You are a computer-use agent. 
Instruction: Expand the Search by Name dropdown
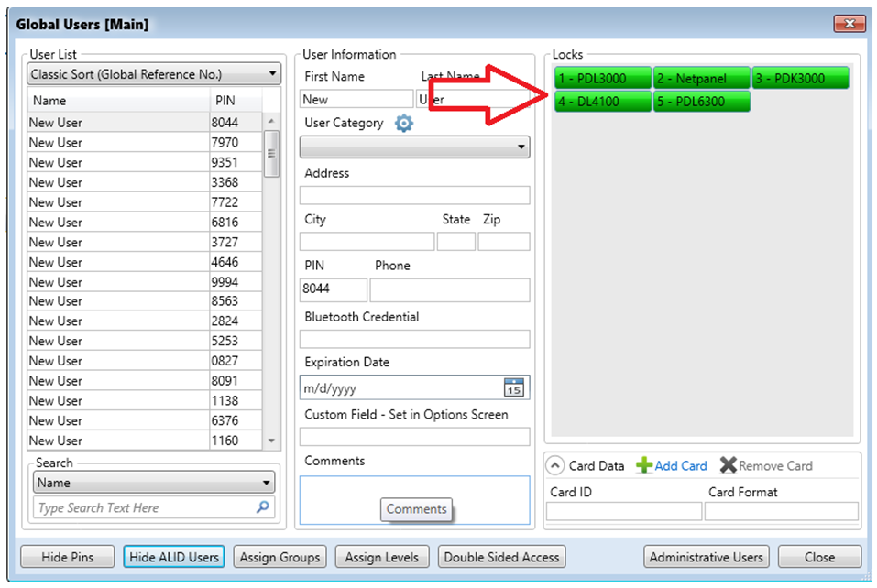(154, 483)
